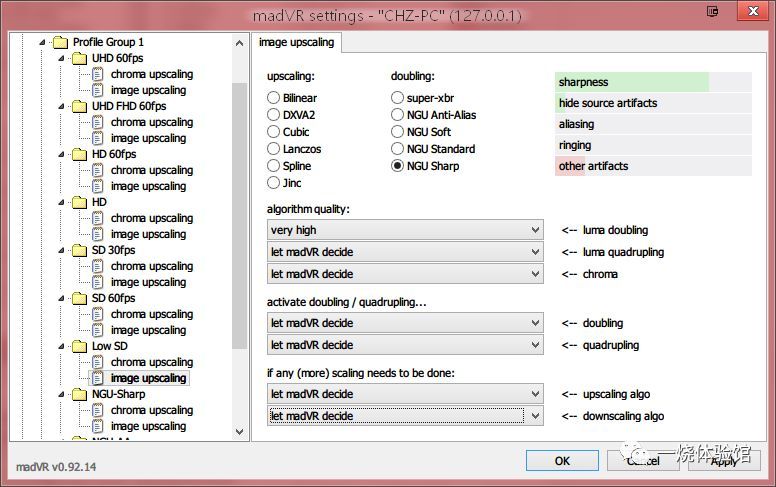Select the NGU Standard doubling option
776x487 pixels.
(x=397, y=149)
